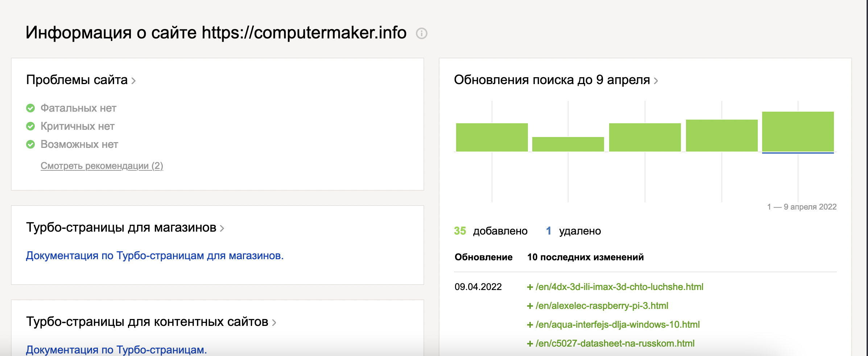
Task: Open Смотреть рекомендации (2) link
Action: coord(102,166)
